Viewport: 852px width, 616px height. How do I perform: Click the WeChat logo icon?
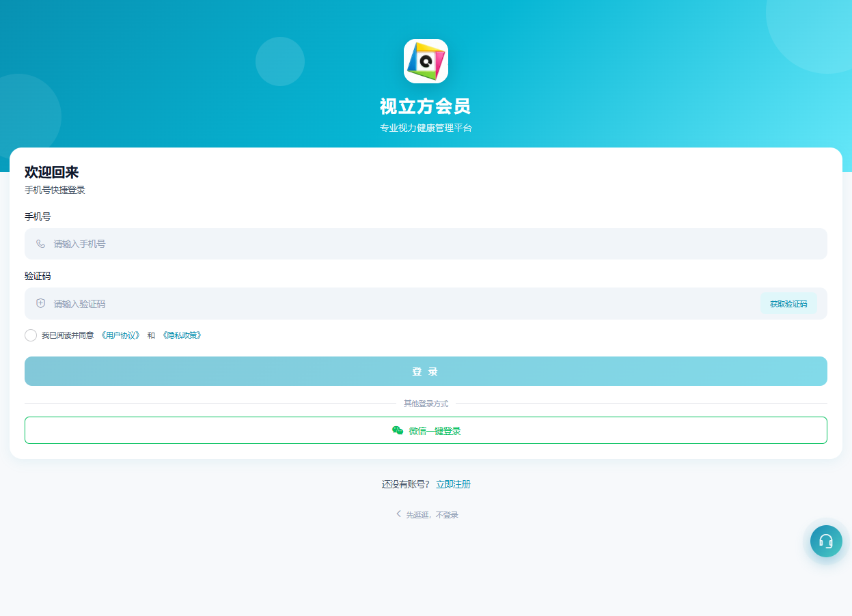[x=398, y=430]
